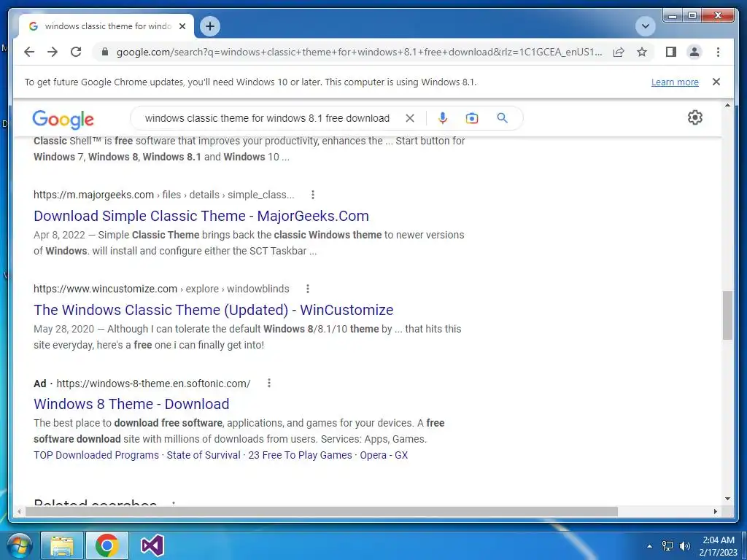Open the taskbar clock 2:04 AM
Image resolution: width=747 pixels, height=560 pixels.
[x=719, y=546]
